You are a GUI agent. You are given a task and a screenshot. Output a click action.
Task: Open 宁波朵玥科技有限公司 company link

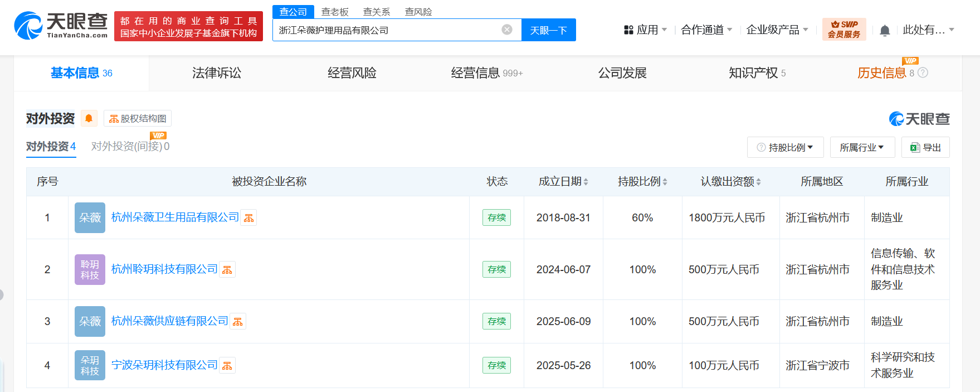pos(164,365)
